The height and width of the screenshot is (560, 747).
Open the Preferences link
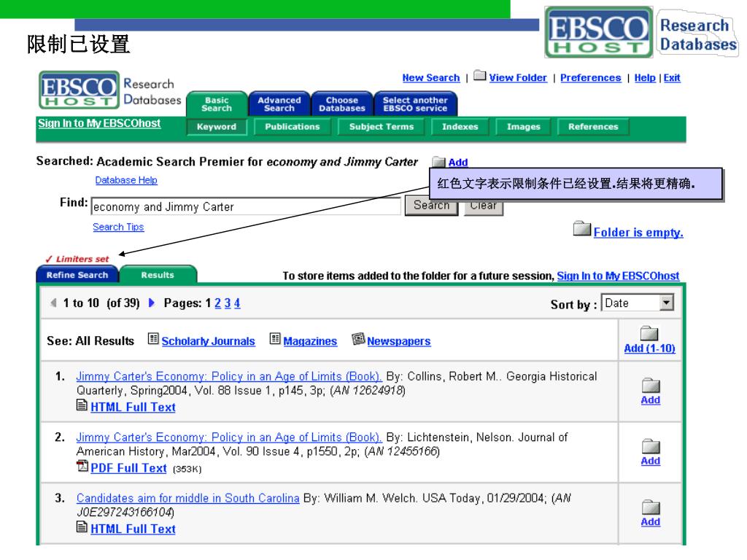pos(591,77)
